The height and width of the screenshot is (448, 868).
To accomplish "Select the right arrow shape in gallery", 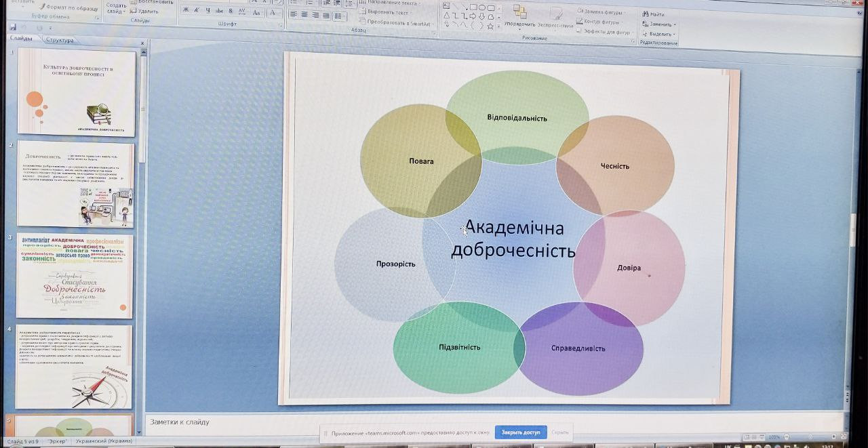I will coord(473,16).
